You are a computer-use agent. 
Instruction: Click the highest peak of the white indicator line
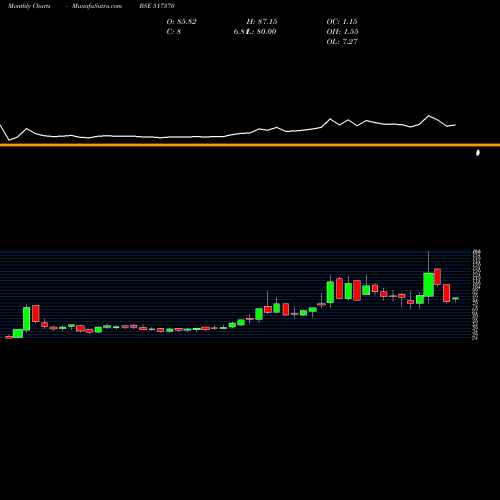pyautogui.click(x=429, y=116)
